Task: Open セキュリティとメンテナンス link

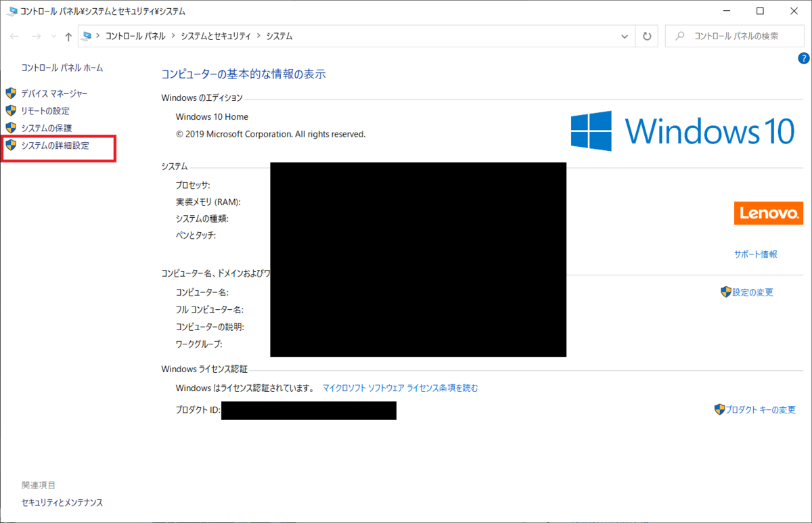Action: pyautogui.click(x=62, y=503)
